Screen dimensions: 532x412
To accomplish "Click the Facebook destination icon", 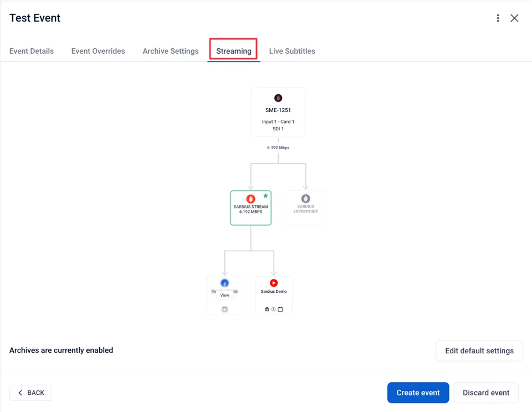I will 224,283.
